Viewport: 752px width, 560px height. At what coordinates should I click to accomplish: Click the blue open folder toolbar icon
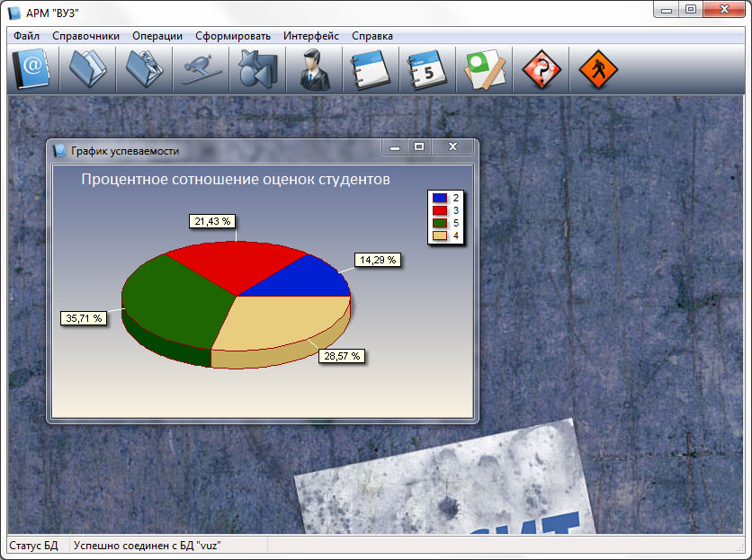tap(87, 69)
